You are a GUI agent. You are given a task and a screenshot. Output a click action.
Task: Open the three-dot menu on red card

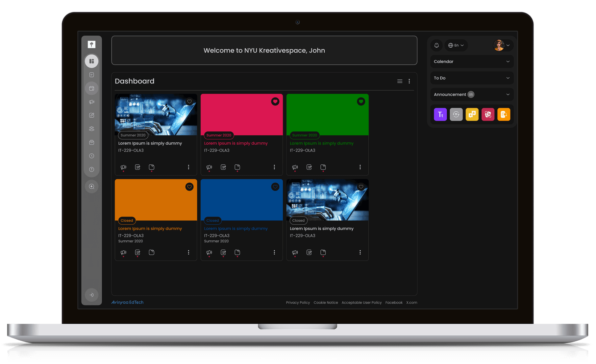[x=274, y=167]
